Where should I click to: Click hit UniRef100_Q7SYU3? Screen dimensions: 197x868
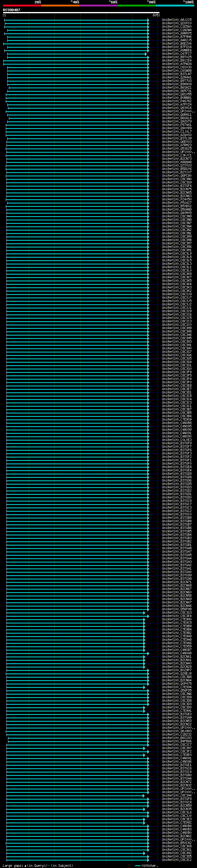pos(176,165)
